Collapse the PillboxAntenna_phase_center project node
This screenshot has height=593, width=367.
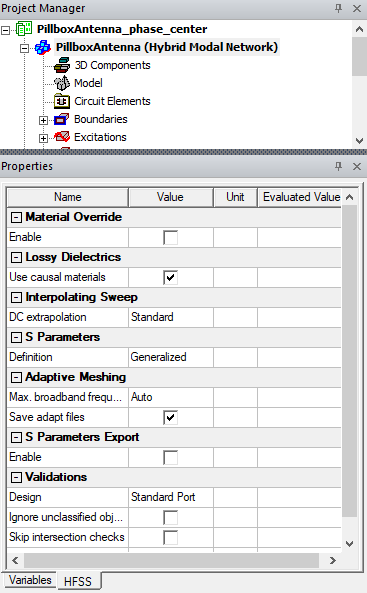(x=6, y=30)
